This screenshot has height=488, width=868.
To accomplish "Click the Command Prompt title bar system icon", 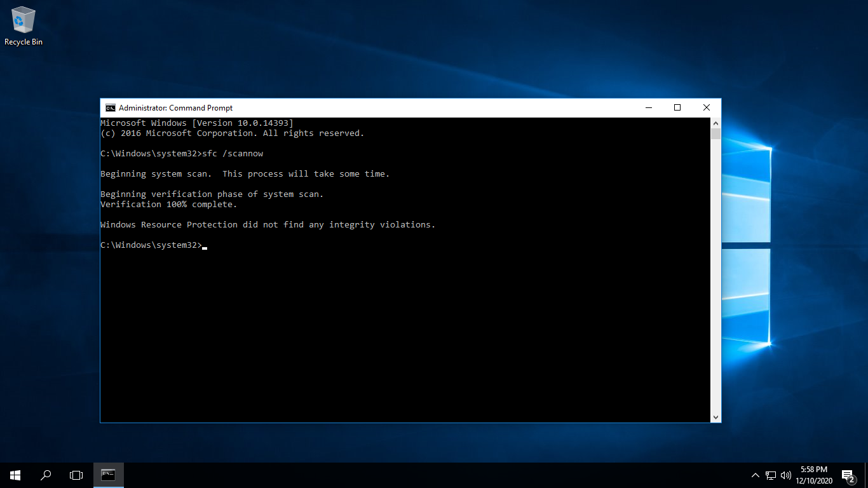I will 111,108.
